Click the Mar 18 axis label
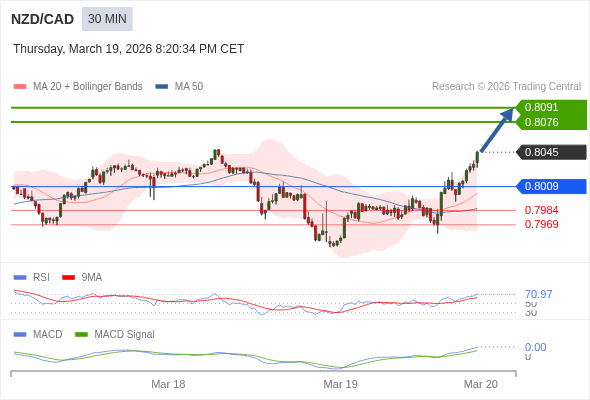 pos(168,384)
